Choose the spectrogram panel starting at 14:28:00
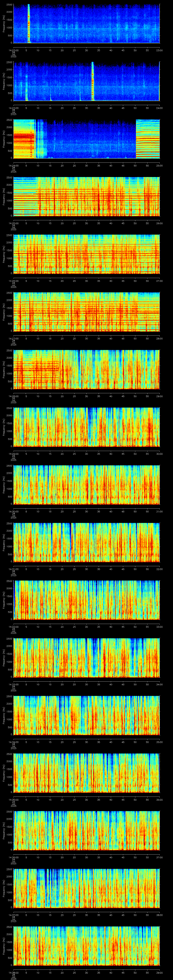This screenshot has width=173, height=980. coord(87,369)
